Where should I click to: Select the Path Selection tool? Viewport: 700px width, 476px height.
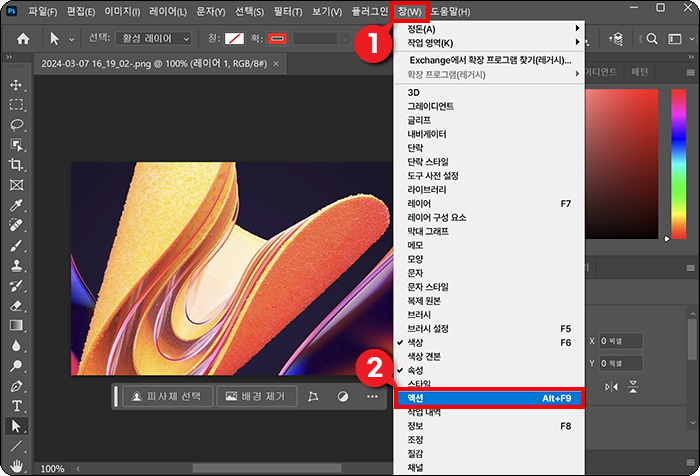tap(17, 426)
